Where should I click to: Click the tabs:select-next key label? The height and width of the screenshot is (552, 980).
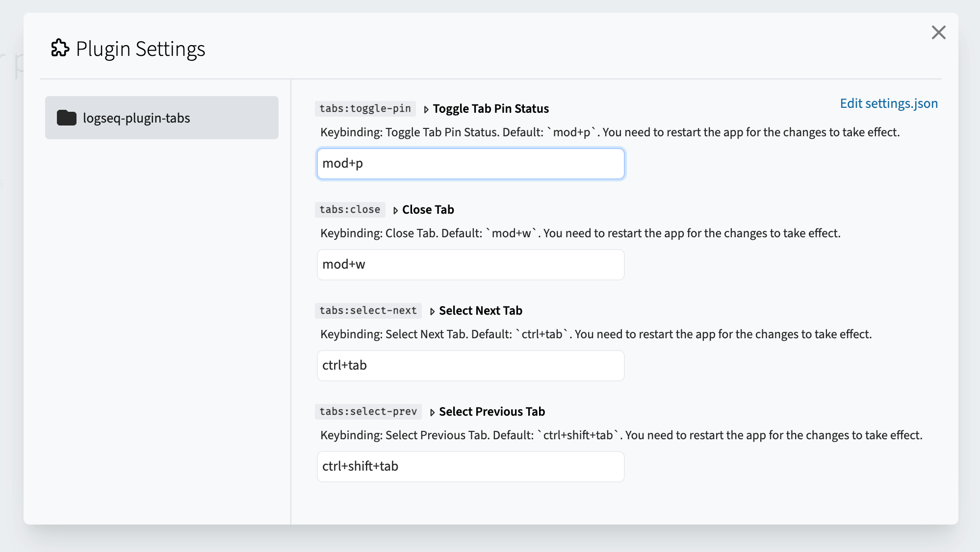click(x=368, y=310)
